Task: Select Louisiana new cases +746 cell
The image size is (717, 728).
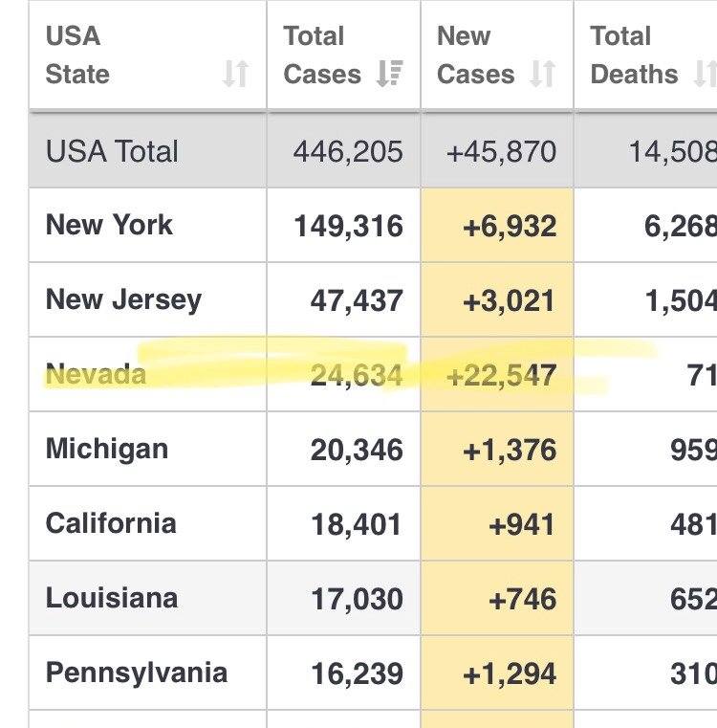Action: tap(497, 598)
